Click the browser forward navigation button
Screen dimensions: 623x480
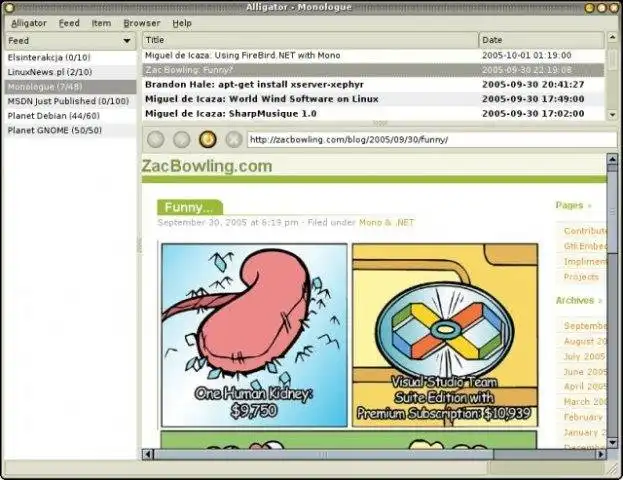pyautogui.click(x=182, y=139)
